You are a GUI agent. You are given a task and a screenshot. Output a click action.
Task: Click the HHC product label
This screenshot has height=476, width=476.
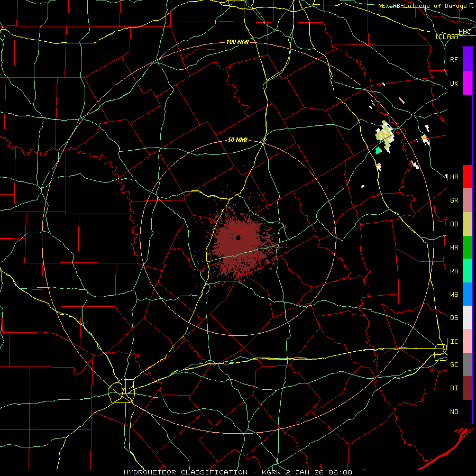464,32
